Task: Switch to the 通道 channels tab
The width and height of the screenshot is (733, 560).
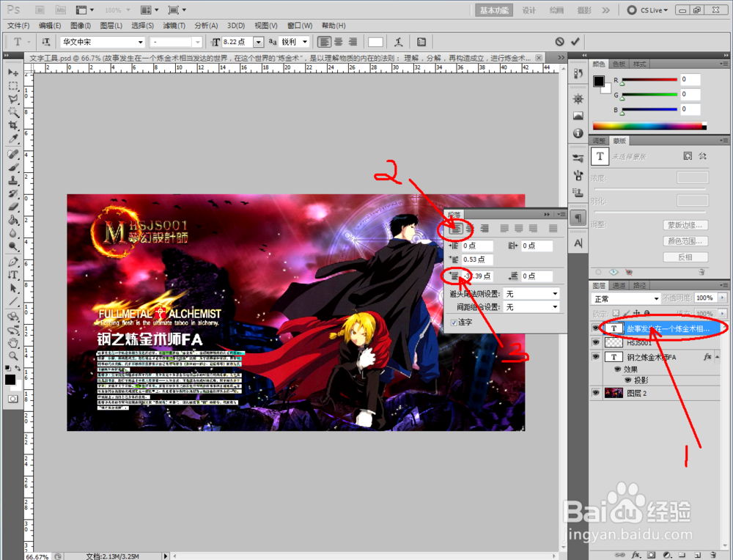Action: (x=619, y=286)
